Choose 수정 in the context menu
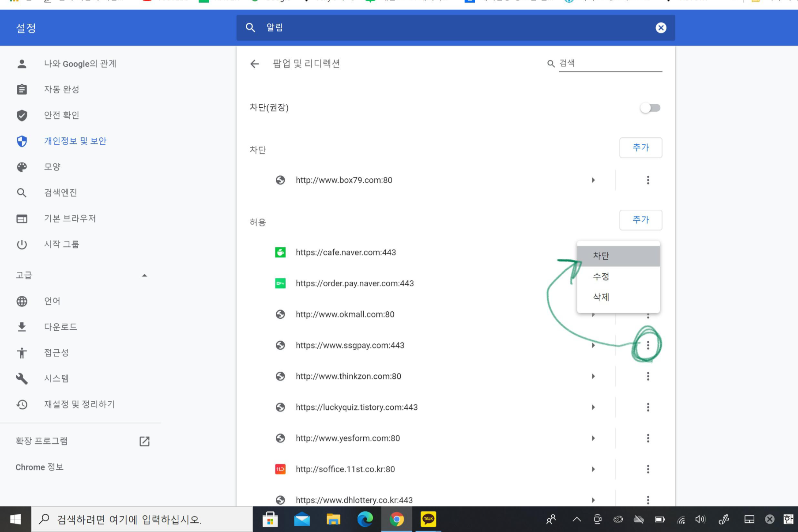Screen dimensions: 798x532 click(x=618, y=277)
